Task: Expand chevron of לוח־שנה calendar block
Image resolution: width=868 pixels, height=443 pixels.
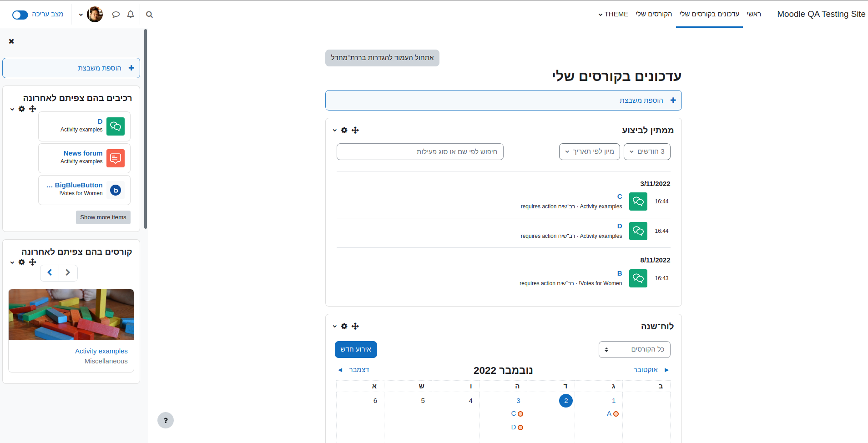Action: [335, 327]
